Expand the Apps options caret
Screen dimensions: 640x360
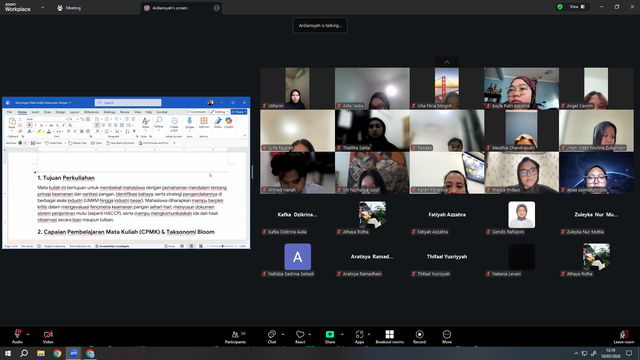coord(369,334)
